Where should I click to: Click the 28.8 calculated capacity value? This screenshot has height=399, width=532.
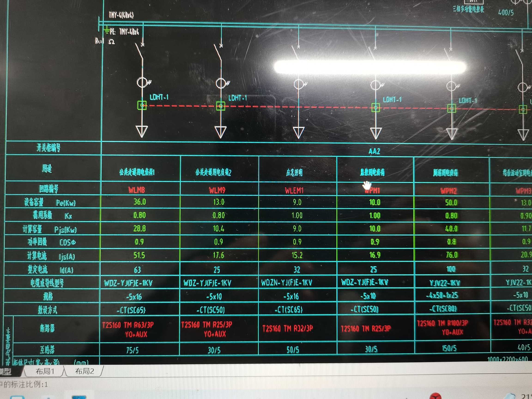click(139, 228)
